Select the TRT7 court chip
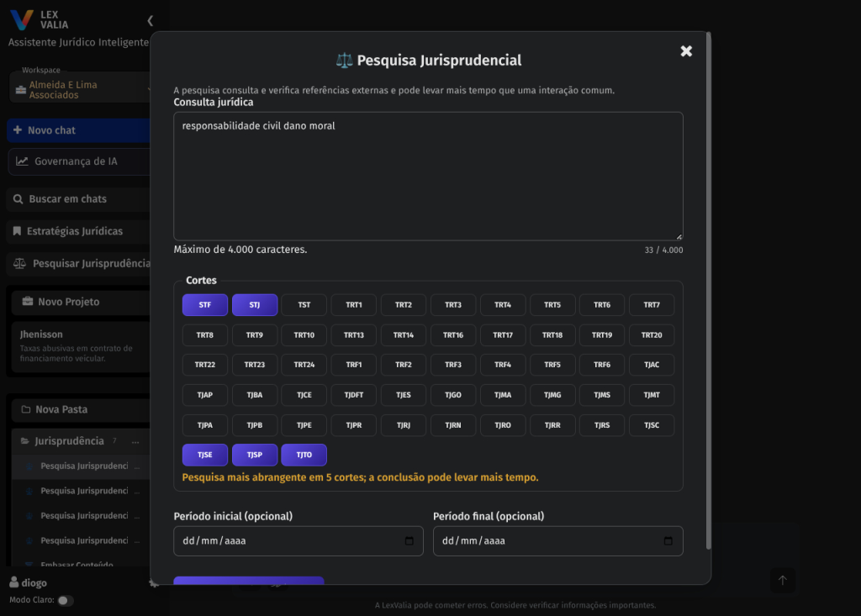The image size is (861, 616). click(x=652, y=305)
